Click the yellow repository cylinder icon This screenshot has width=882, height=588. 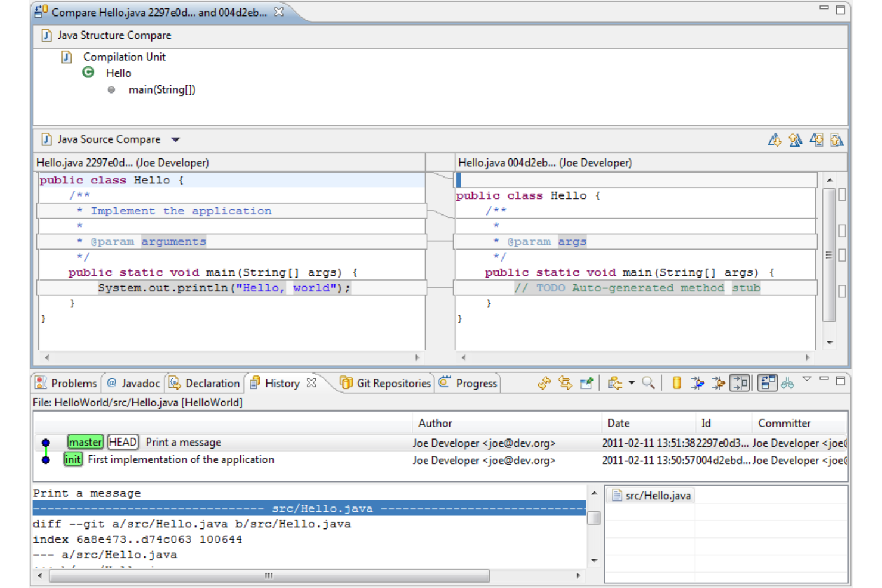click(676, 383)
